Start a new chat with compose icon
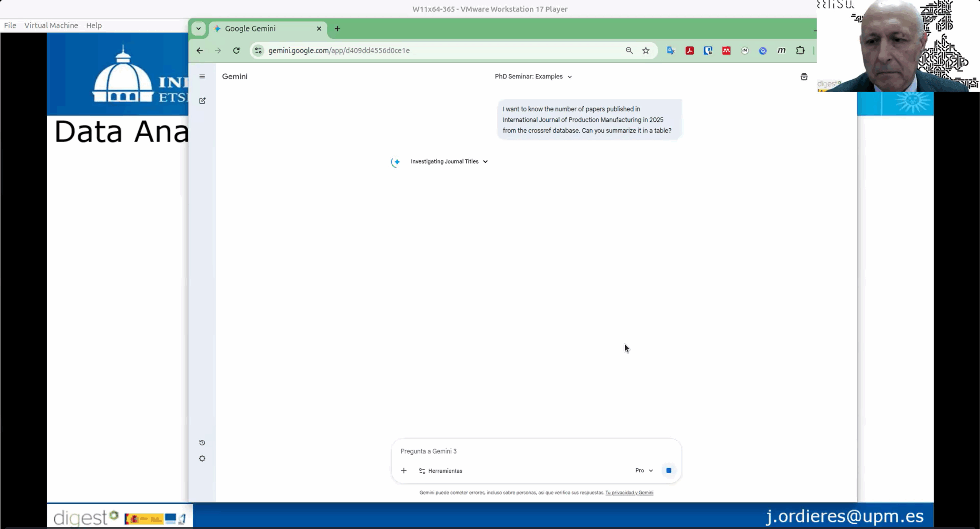The width and height of the screenshot is (980, 529). (202, 101)
